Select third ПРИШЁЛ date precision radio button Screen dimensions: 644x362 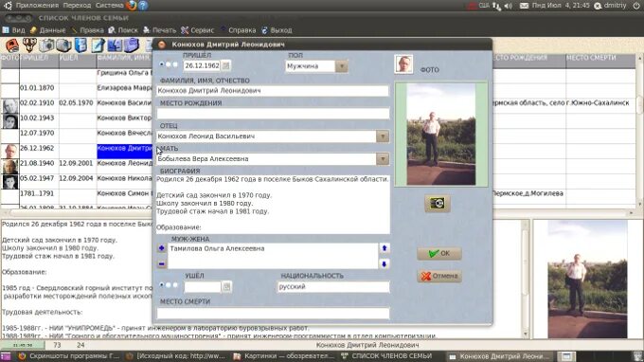pos(175,64)
